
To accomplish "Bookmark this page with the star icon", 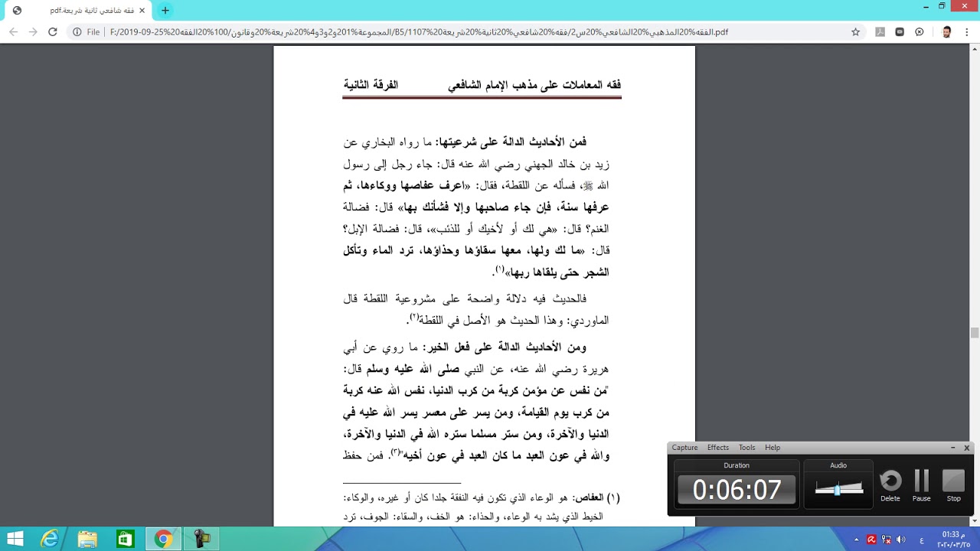I will (x=856, y=32).
